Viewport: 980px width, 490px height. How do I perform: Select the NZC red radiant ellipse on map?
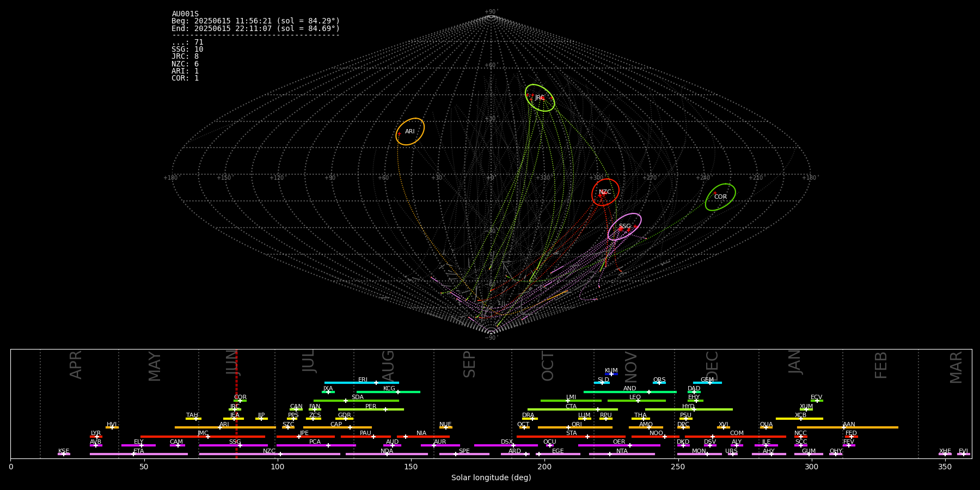click(605, 192)
